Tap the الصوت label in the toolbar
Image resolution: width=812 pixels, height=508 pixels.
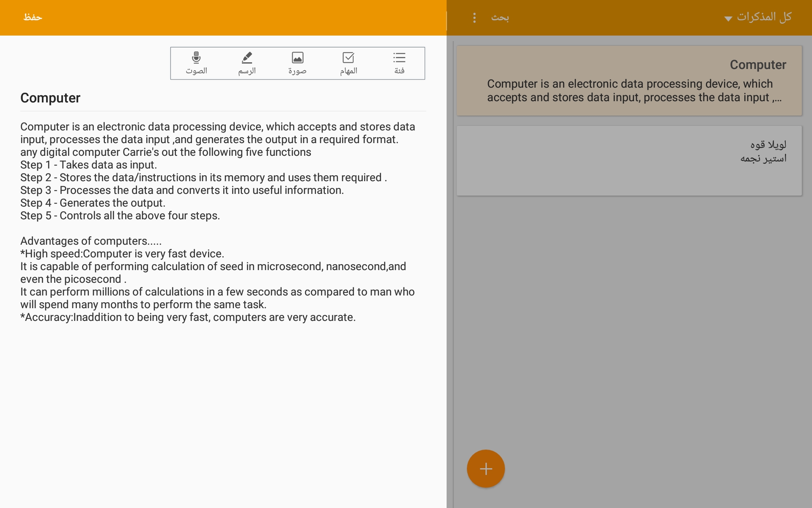click(x=196, y=71)
